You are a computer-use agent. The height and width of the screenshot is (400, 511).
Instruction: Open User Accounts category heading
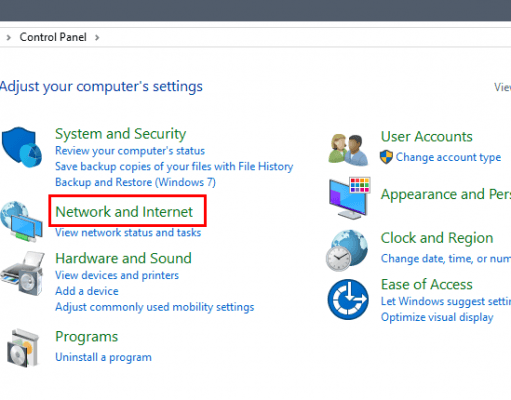427,137
